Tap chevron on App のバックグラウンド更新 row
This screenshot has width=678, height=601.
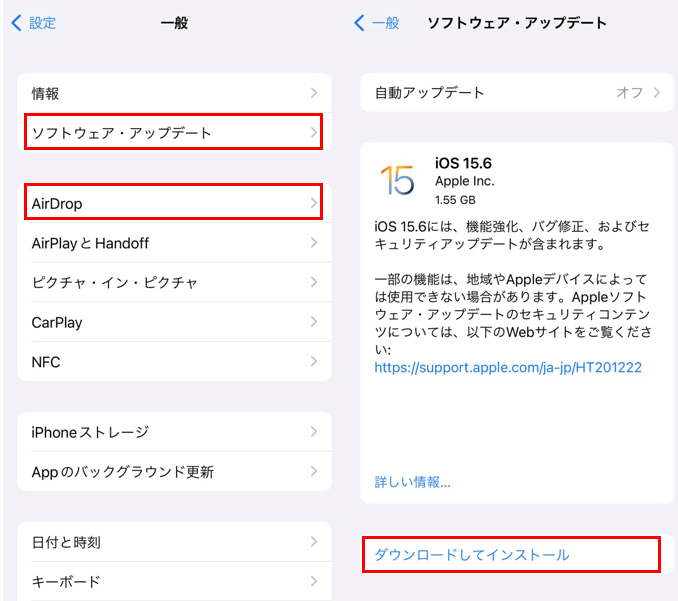314,471
